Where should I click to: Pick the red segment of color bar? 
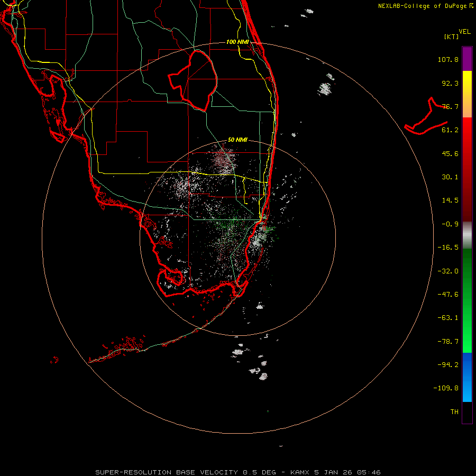tap(467, 169)
